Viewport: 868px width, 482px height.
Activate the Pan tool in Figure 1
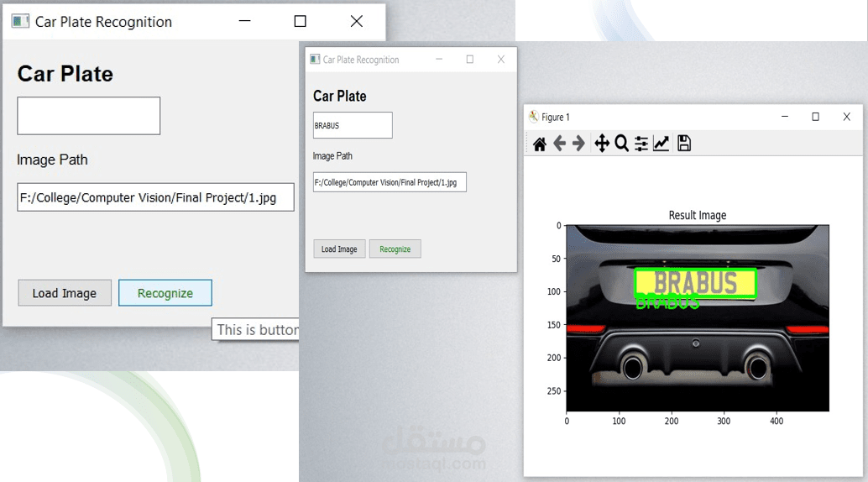pyautogui.click(x=602, y=144)
